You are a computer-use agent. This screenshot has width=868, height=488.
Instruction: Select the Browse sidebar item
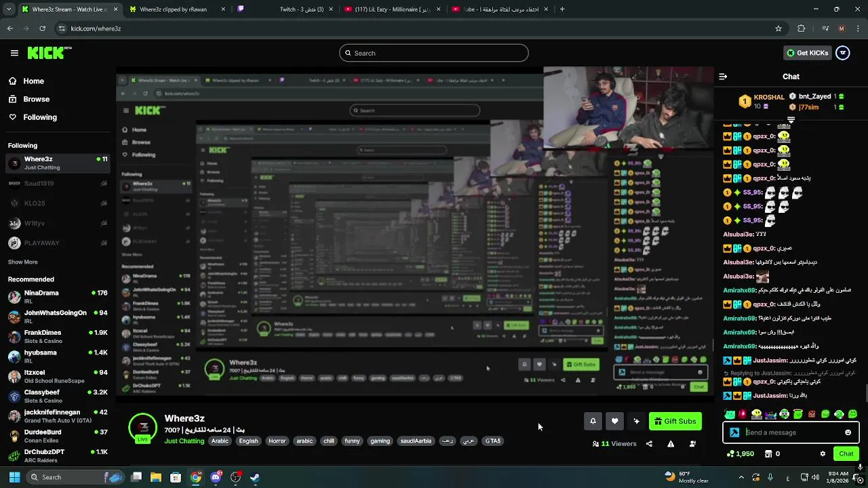(x=56, y=99)
